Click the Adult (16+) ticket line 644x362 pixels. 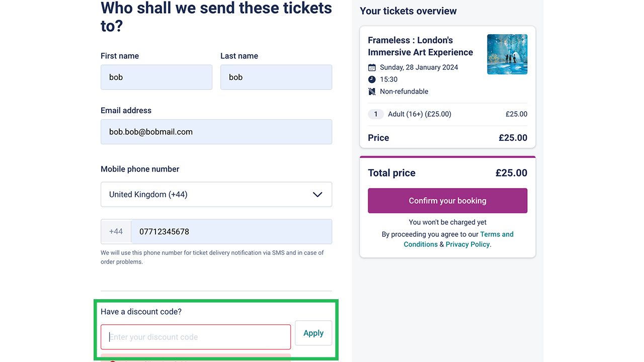coord(419,114)
